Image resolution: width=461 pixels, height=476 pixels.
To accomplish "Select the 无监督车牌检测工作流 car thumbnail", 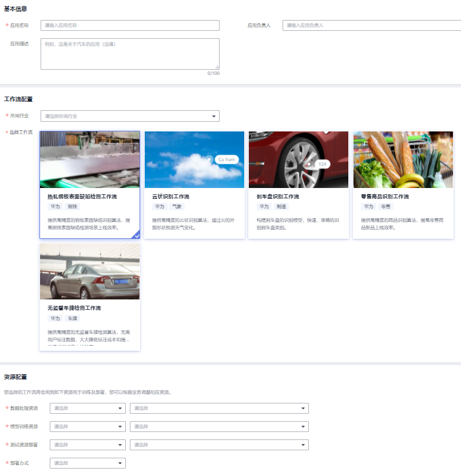I will click(x=90, y=271).
